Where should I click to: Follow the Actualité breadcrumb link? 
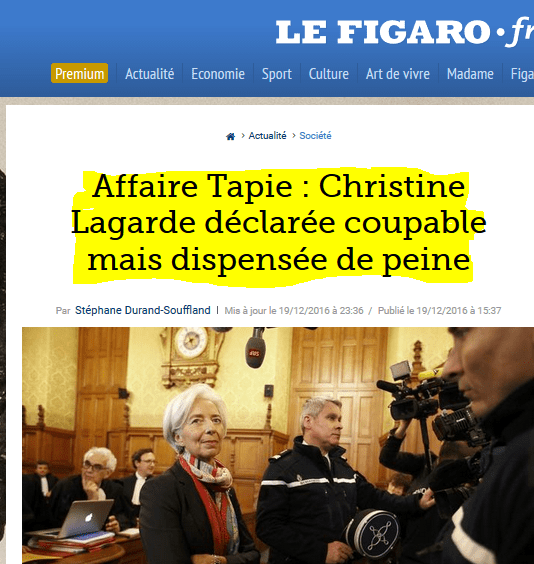click(268, 136)
